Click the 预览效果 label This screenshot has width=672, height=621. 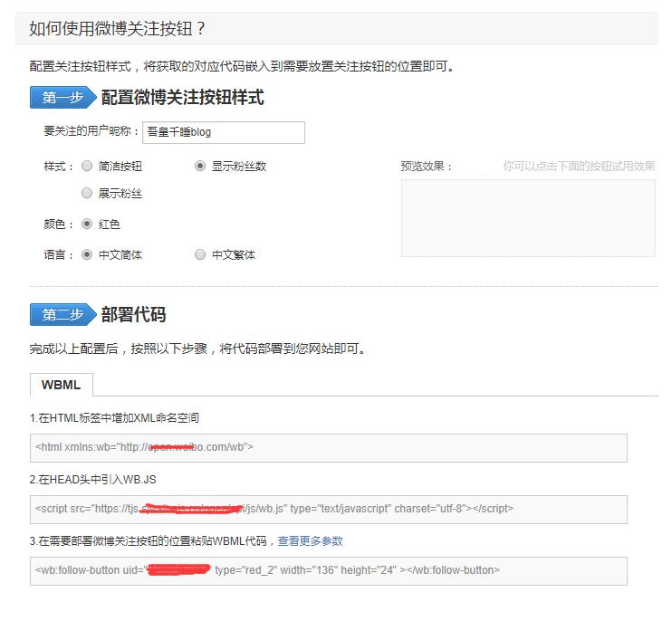click(426, 167)
